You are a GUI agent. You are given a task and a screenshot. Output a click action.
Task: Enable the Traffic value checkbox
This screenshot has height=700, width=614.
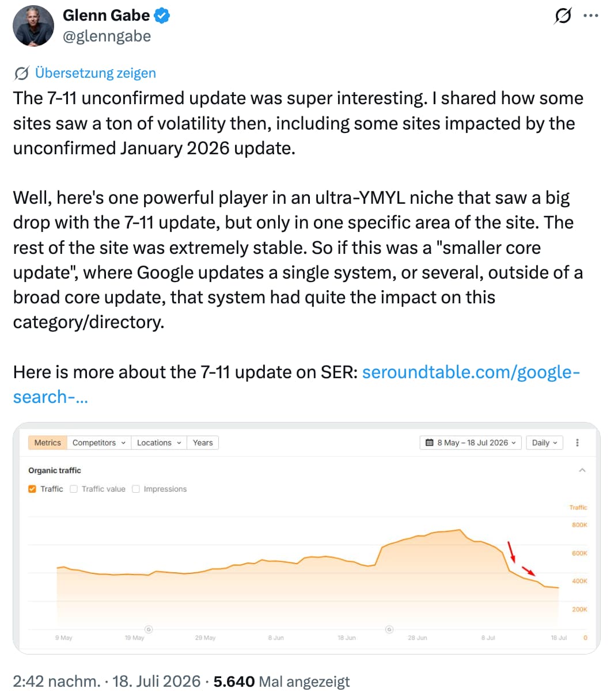click(x=74, y=489)
